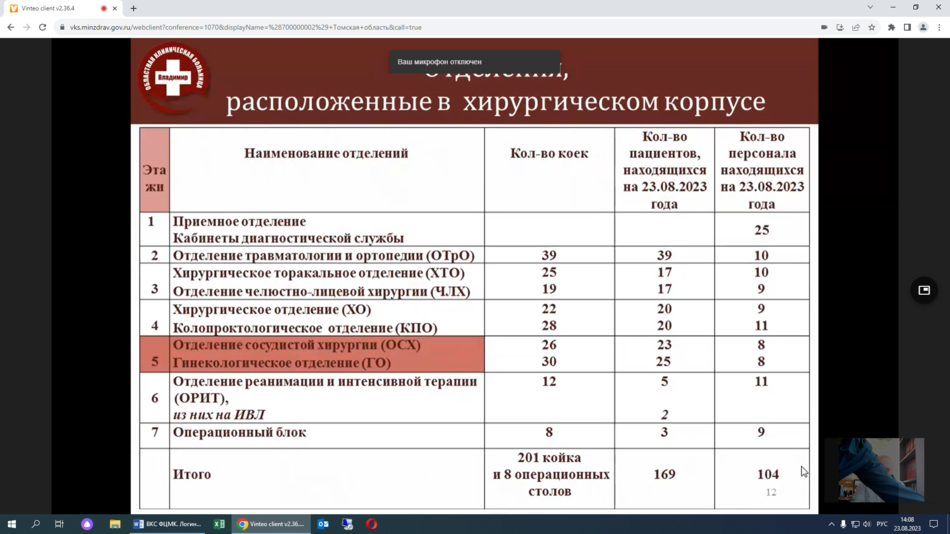Screen dimensions: 950x534
Task: Open the camera permission indicator in address bar
Action: click(x=824, y=27)
